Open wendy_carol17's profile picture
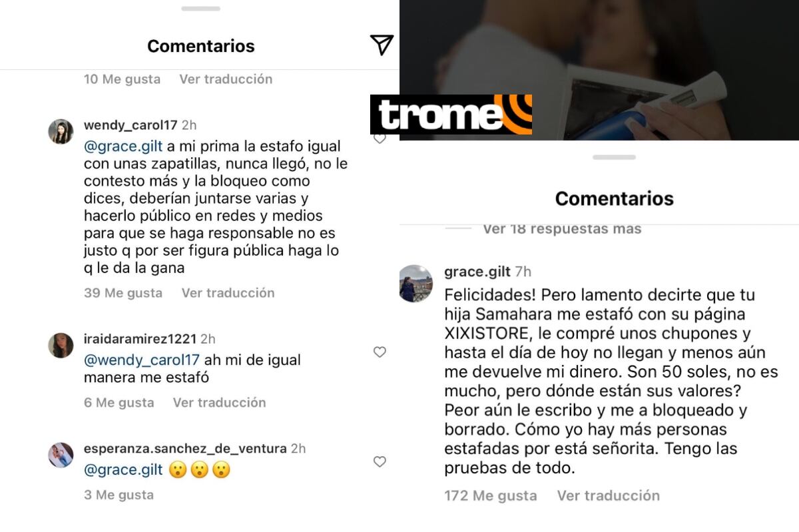The width and height of the screenshot is (799, 532). [x=61, y=132]
